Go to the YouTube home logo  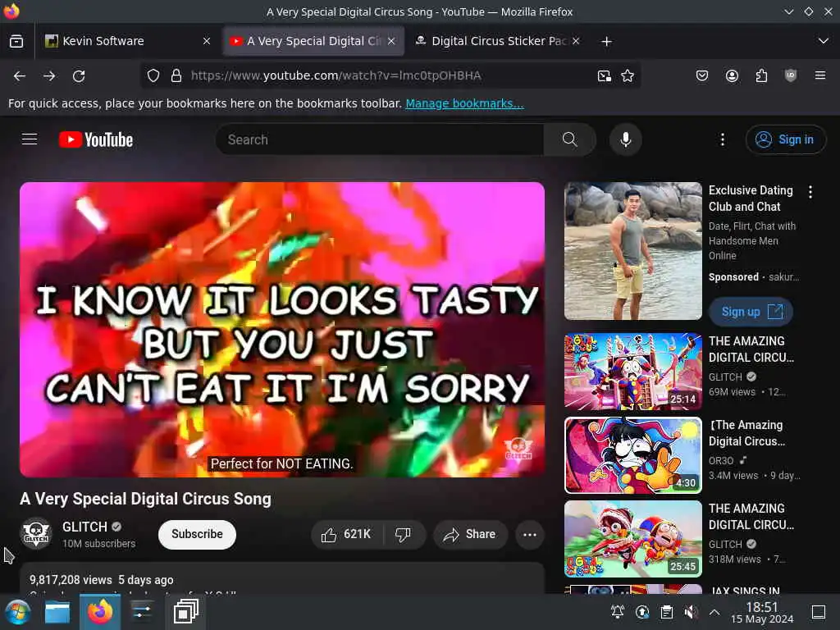[96, 139]
